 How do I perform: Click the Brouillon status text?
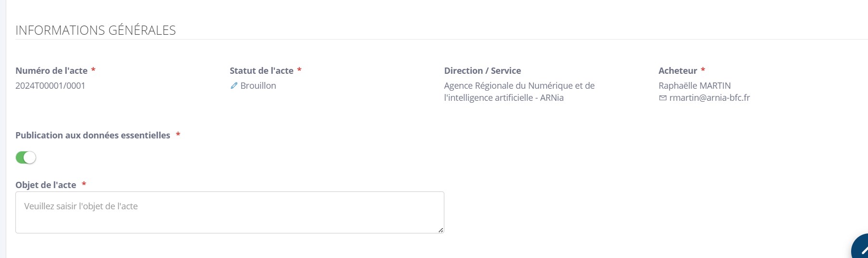[x=258, y=86]
